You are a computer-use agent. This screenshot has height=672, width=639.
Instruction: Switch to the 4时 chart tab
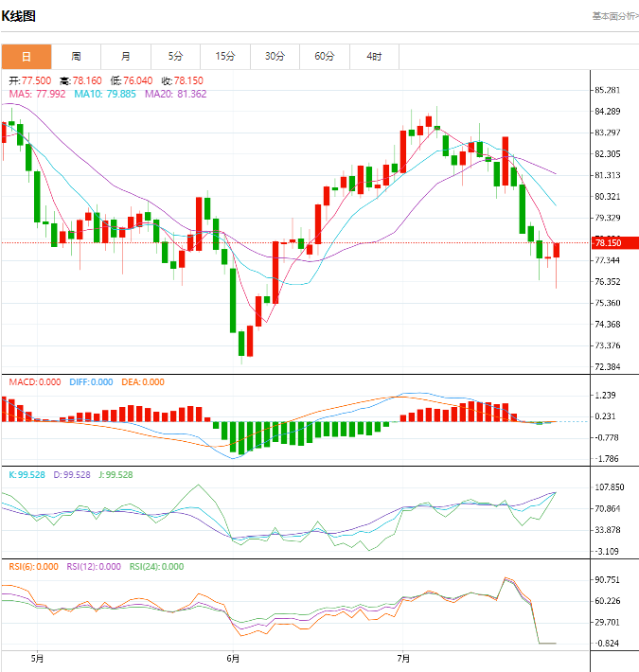374,57
